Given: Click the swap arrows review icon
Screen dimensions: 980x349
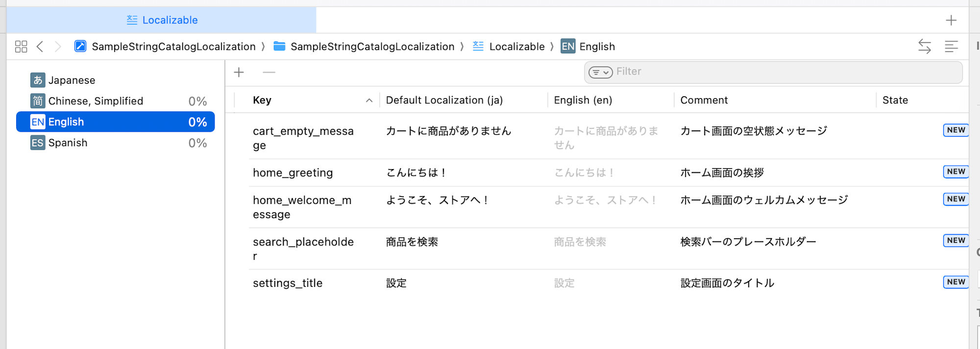Looking at the screenshot, I should (924, 47).
